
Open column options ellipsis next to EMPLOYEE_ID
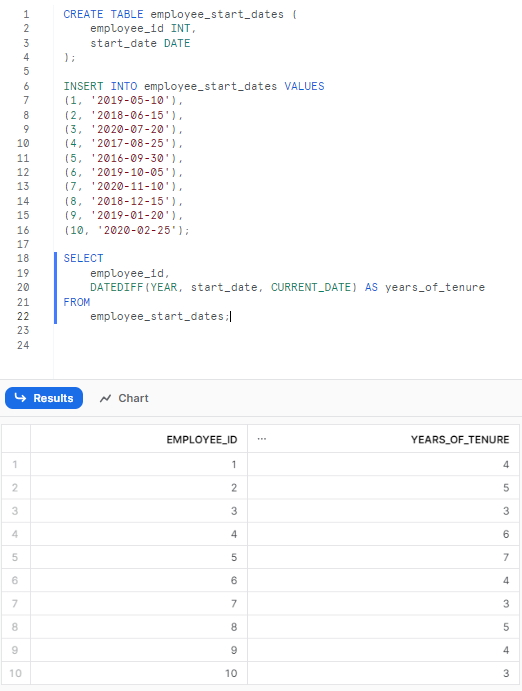pos(262,439)
